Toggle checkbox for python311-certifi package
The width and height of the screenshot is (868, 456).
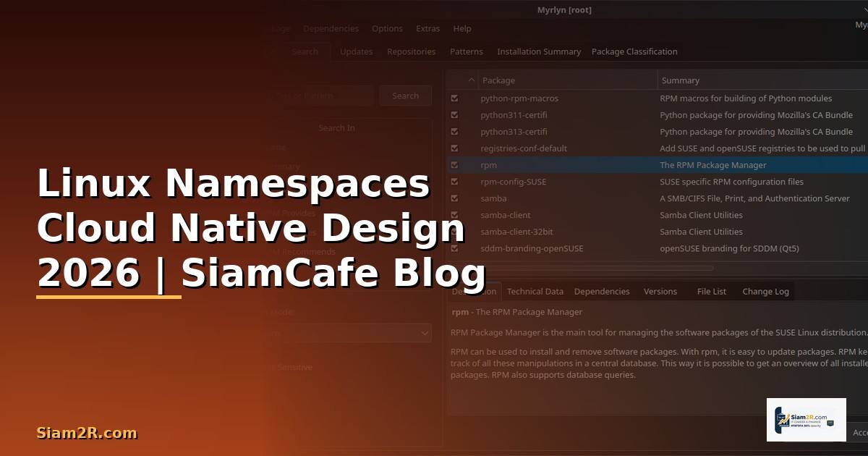click(x=454, y=114)
